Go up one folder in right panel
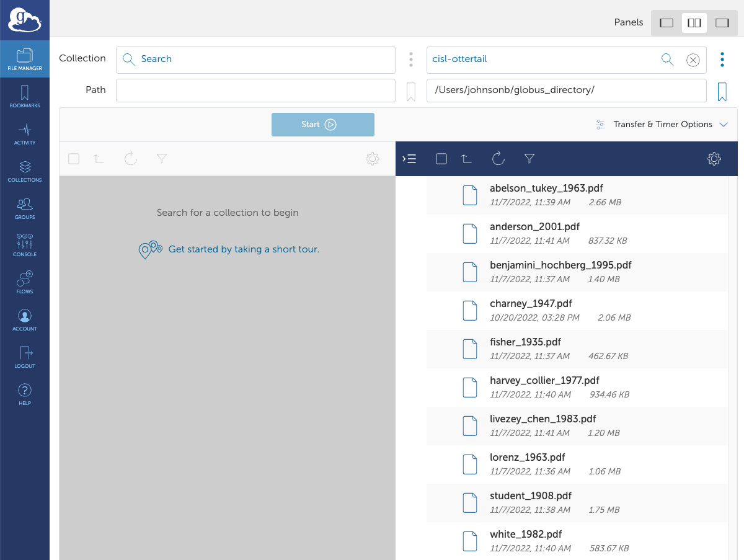 (467, 159)
